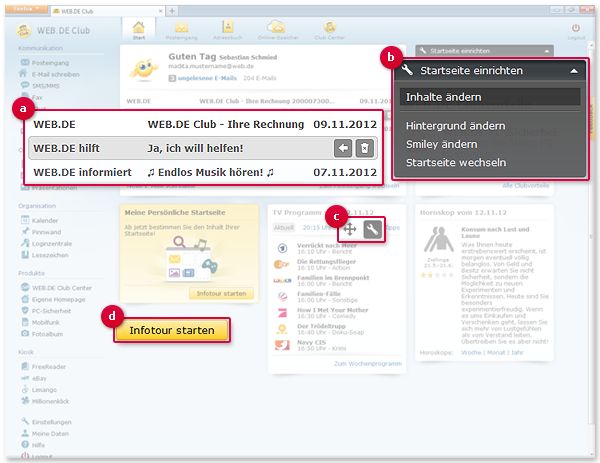Open the Zum Wochenprogramm link
The height and width of the screenshot is (463, 600).
tap(368, 364)
